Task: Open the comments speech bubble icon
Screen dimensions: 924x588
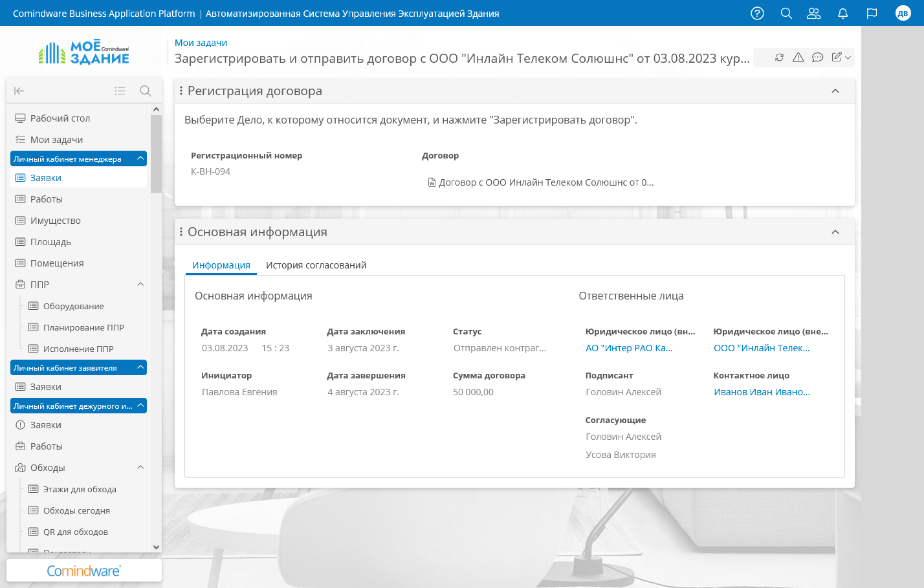Action: coord(817,58)
